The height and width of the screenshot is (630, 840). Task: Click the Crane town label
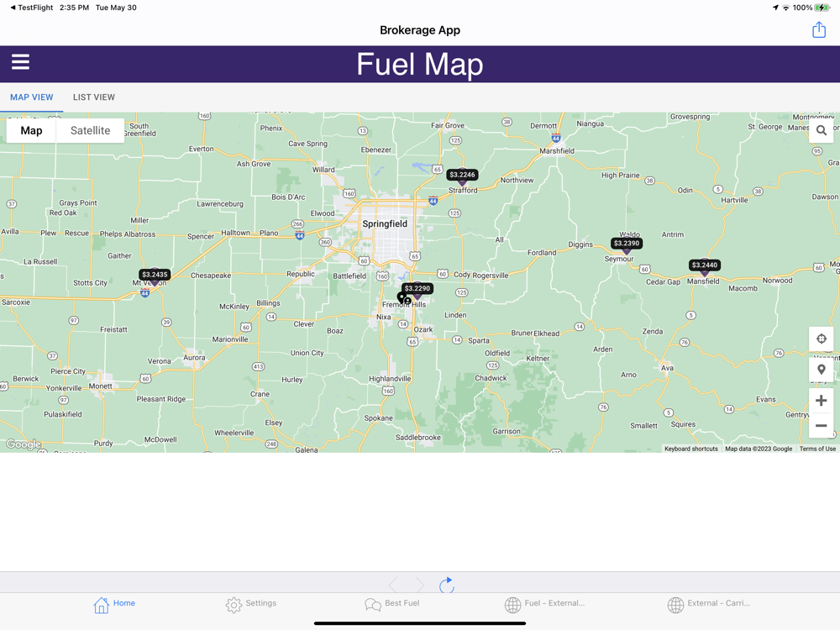click(x=260, y=394)
